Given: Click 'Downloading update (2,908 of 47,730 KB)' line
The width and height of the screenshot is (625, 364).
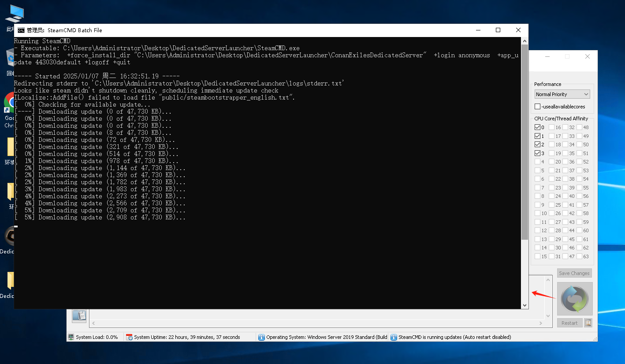Looking at the screenshot, I should point(100,217).
